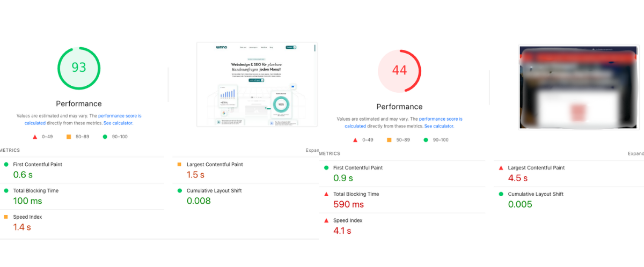The image size is (644, 267).
Task: Open the blurred page screenshot thumbnail beside score 44
Action: (x=579, y=87)
